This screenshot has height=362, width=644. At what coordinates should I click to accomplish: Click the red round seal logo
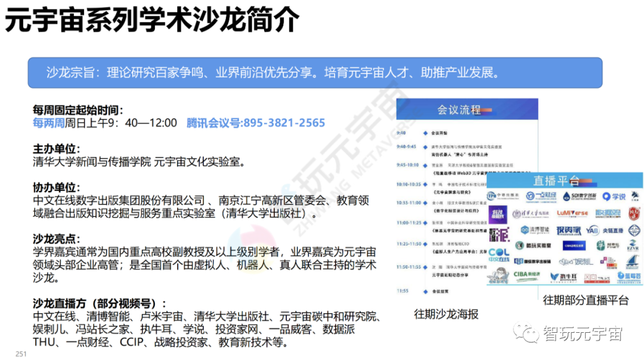pos(634,214)
